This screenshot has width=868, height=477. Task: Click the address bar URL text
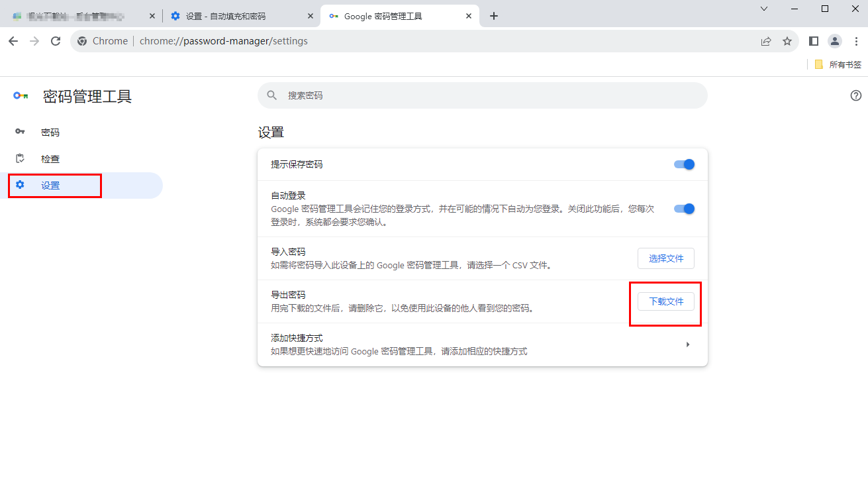click(x=224, y=41)
